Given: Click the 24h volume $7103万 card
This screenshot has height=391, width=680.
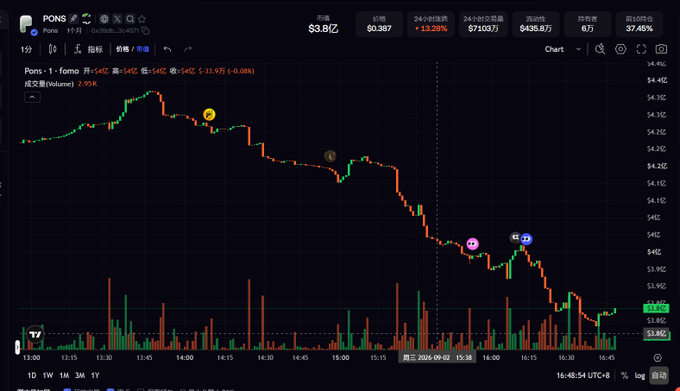Looking at the screenshot, I should 483,24.
